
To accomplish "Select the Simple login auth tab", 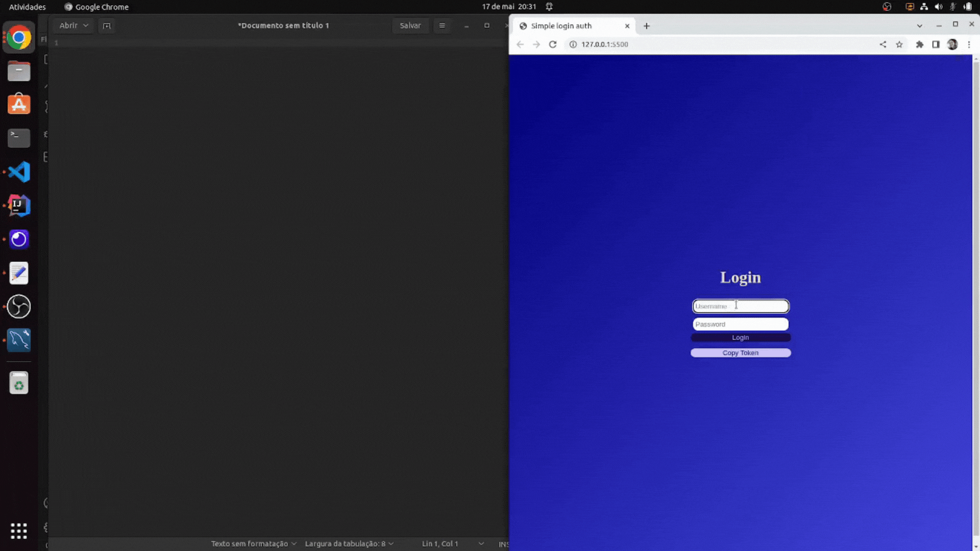I will (561, 26).
